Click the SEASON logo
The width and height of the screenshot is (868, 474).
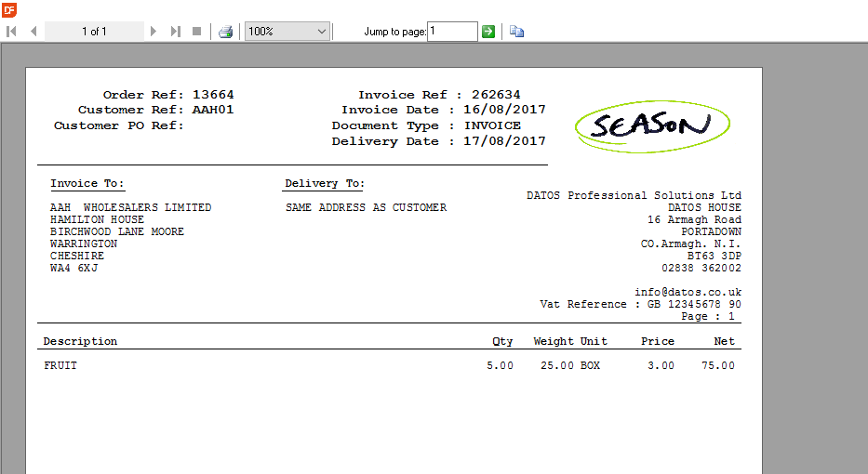[x=652, y=126]
